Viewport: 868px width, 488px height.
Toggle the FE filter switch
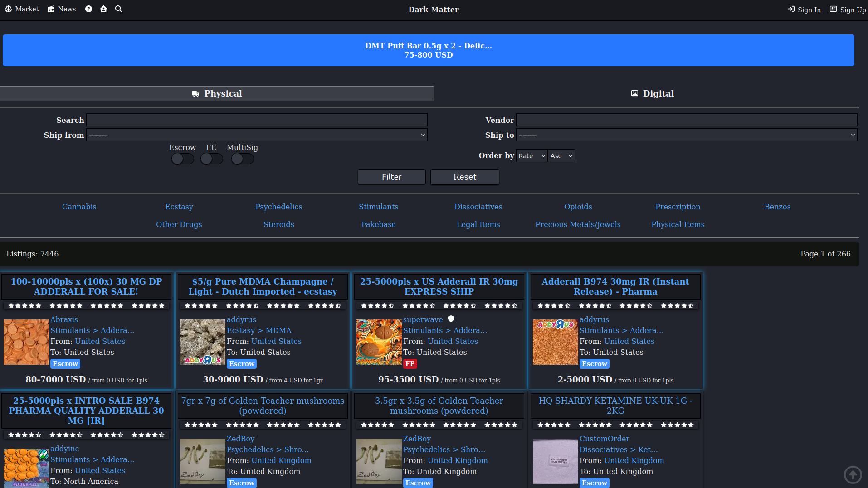point(211,159)
